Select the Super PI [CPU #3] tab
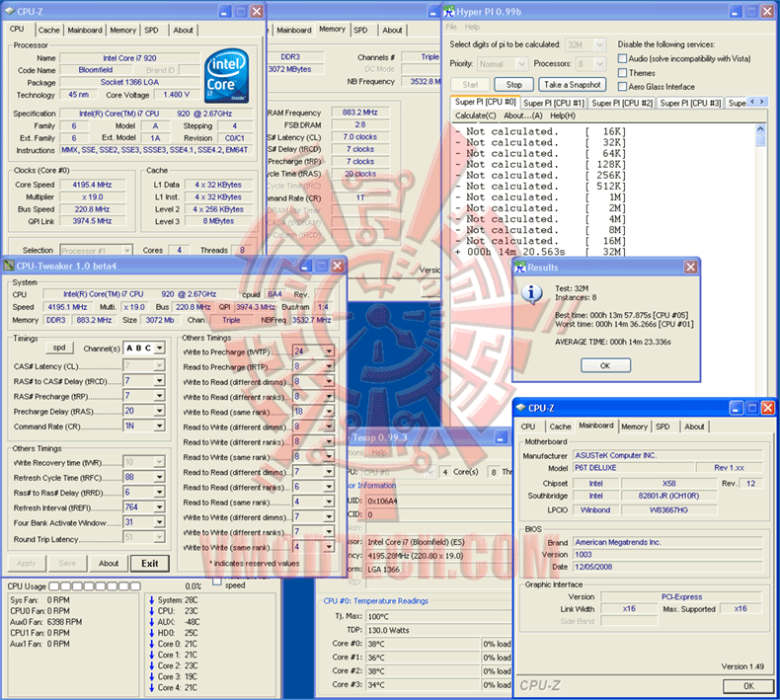The image size is (780, 700). [690, 103]
